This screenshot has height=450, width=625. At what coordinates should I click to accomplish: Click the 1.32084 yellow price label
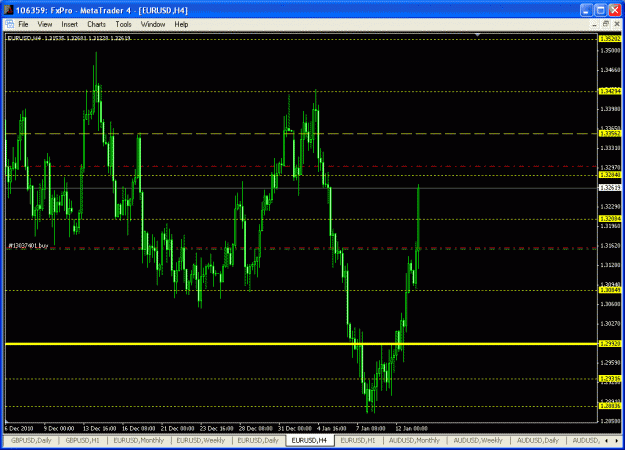tap(610, 219)
